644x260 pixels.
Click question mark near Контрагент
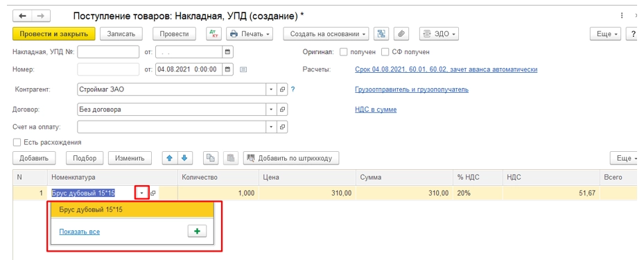293,89
